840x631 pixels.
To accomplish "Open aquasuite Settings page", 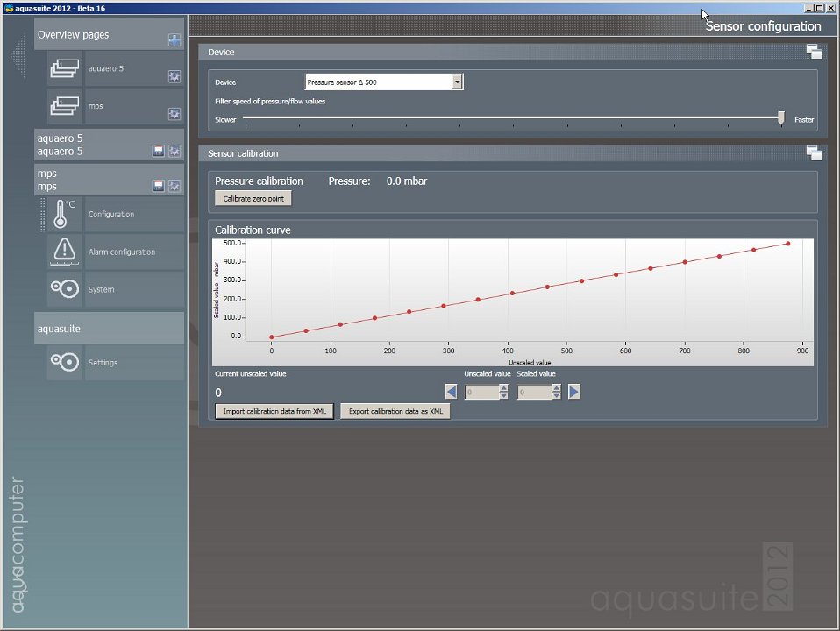I will [x=134, y=363].
